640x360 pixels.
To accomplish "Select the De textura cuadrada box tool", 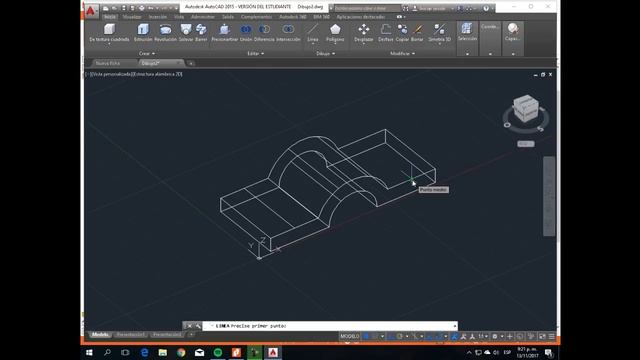I will [x=109, y=33].
